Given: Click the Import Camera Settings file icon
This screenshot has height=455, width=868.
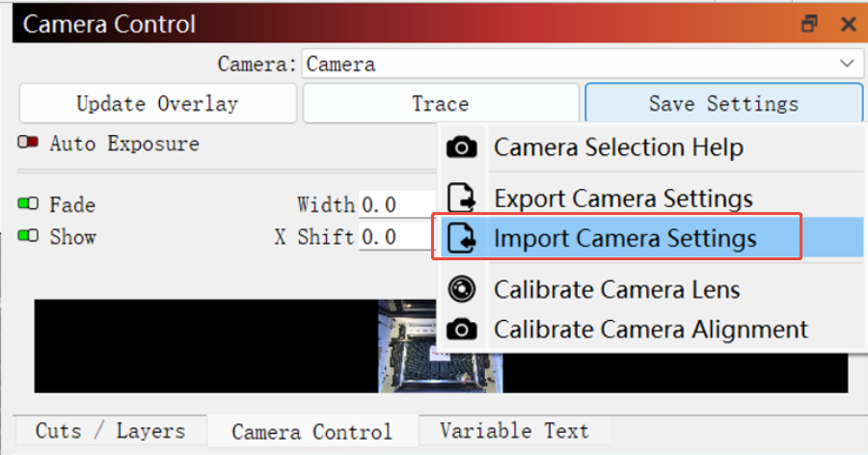Looking at the screenshot, I should tap(462, 237).
